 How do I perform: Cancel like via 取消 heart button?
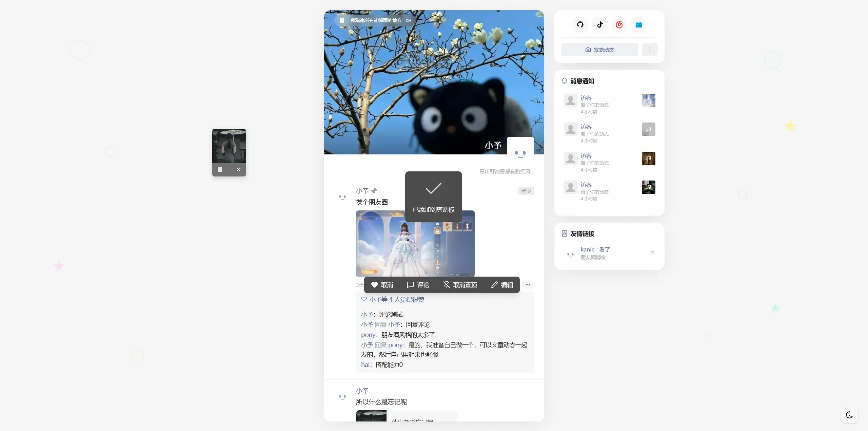click(x=382, y=285)
